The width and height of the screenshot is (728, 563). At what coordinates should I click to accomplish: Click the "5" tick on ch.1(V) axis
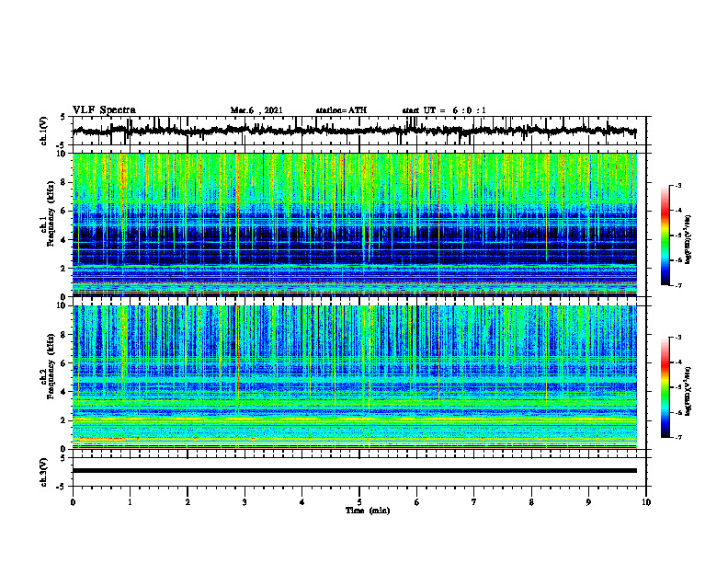tap(64, 117)
